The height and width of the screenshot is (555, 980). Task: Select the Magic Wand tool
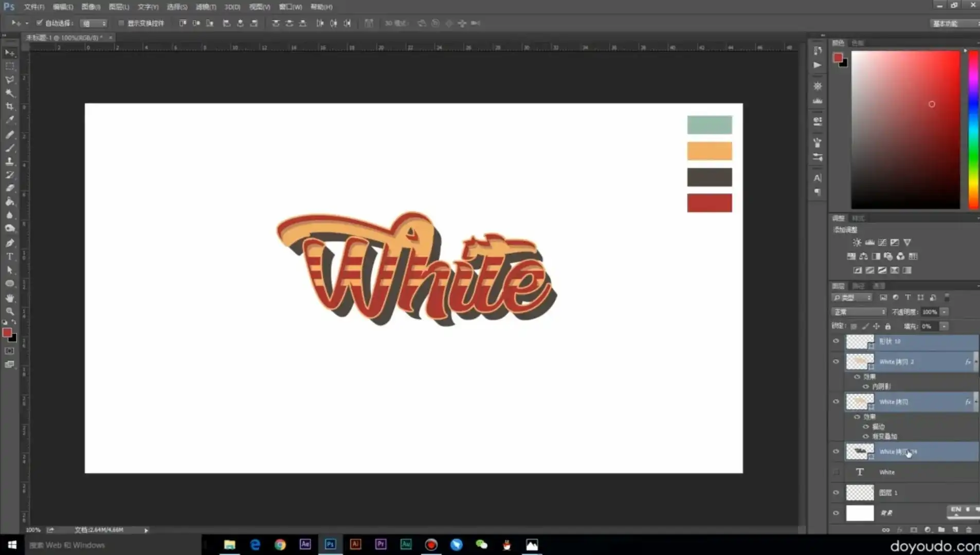coord(9,93)
